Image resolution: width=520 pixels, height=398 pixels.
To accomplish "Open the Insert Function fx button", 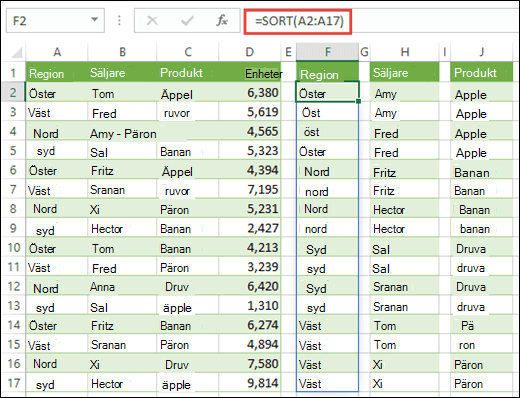I will pos(222,21).
